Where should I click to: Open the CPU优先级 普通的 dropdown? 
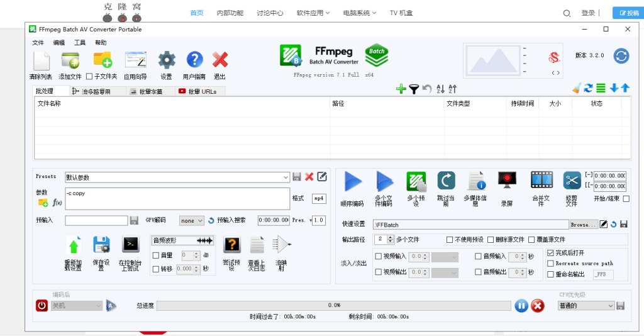point(586,306)
